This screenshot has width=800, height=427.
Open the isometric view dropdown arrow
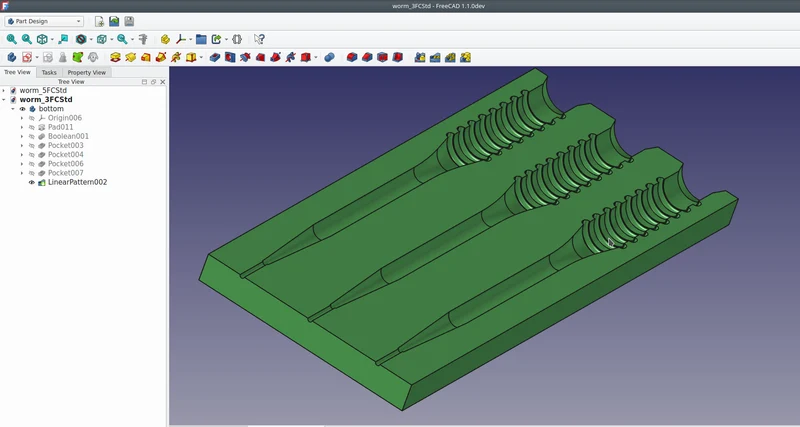coord(52,40)
